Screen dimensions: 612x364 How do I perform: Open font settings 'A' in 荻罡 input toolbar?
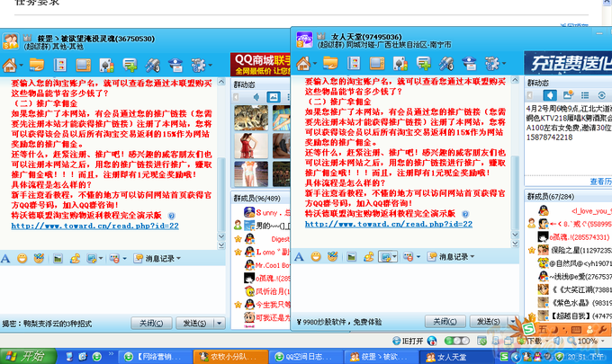(x=5, y=258)
